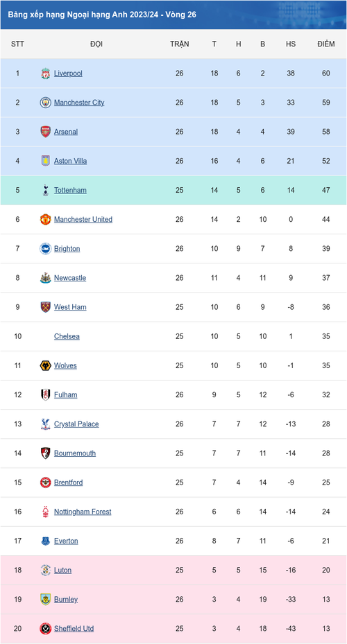Click the TRẬN column header
Screen dimensions: 347x644
pyautogui.click(x=180, y=44)
